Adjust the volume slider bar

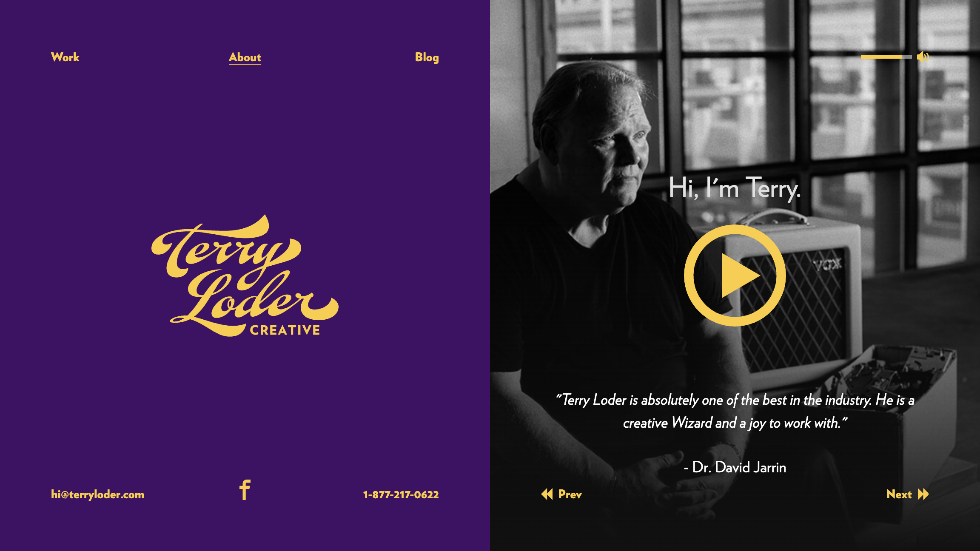(x=886, y=57)
